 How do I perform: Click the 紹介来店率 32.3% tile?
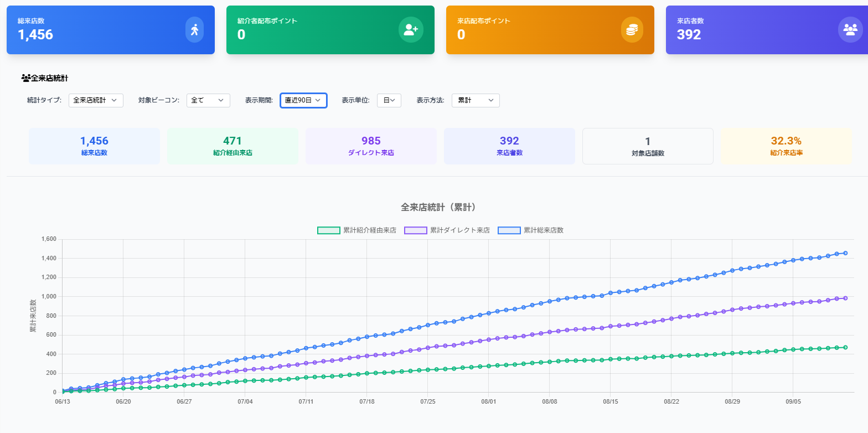coord(786,146)
